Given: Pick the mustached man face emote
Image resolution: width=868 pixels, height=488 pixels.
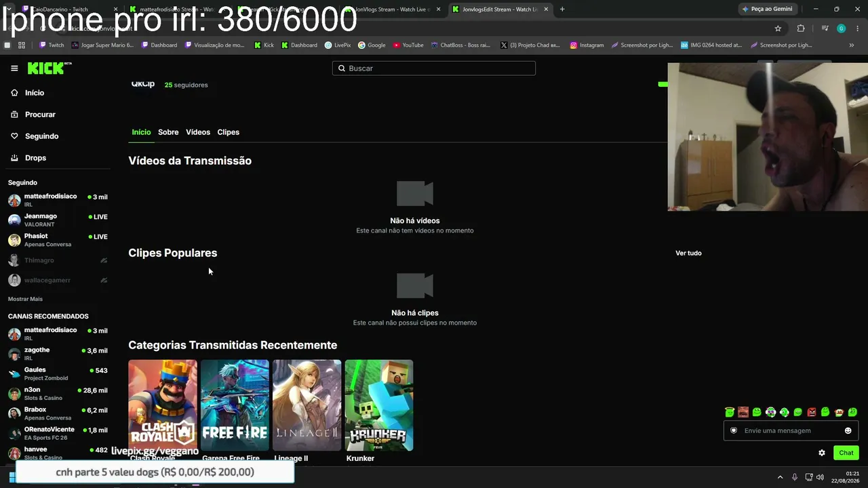Looking at the screenshot, I should coord(743,412).
